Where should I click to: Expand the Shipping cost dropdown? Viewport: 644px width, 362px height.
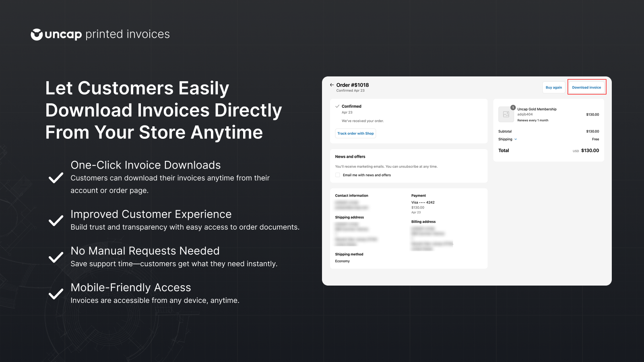(x=516, y=139)
